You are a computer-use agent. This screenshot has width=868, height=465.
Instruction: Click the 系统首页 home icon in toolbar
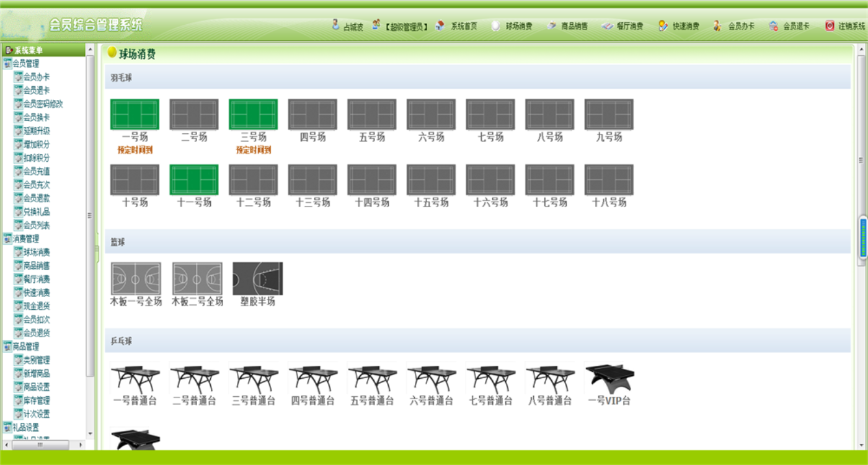click(440, 26)
